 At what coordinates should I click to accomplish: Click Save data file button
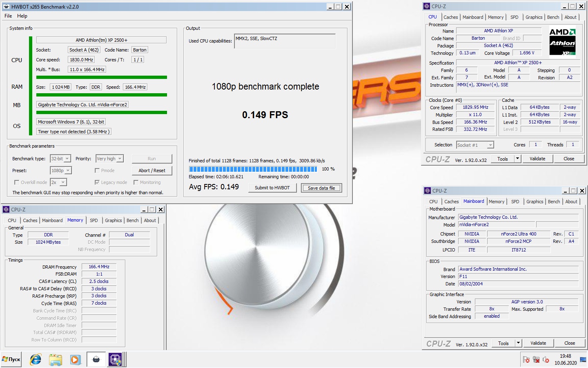tap(321, 188)
